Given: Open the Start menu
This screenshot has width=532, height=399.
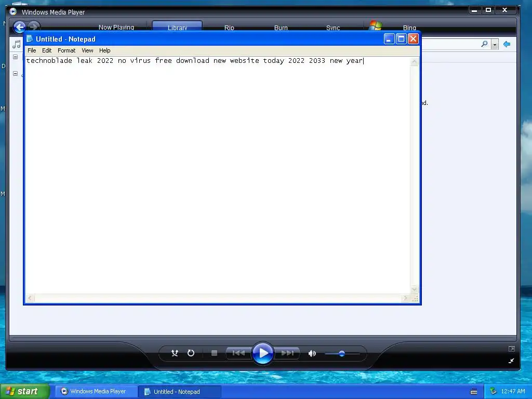Looking at the screenshot, I should click(x=25, y=391).
